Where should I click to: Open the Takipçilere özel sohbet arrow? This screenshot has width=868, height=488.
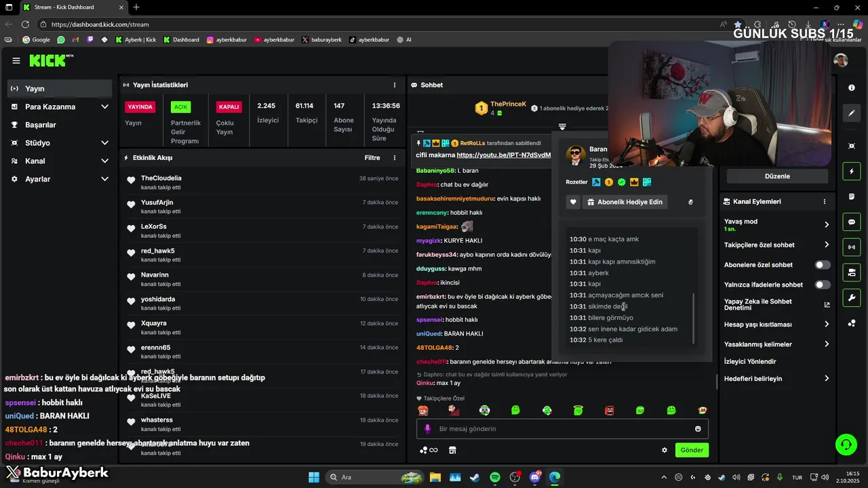[x=827, y=245]
